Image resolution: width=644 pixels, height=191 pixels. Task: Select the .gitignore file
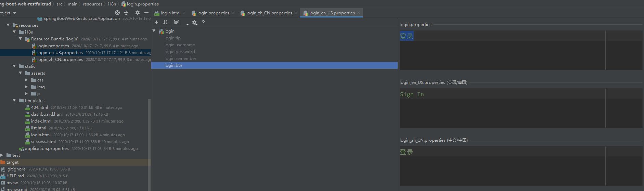pos(16,169)
